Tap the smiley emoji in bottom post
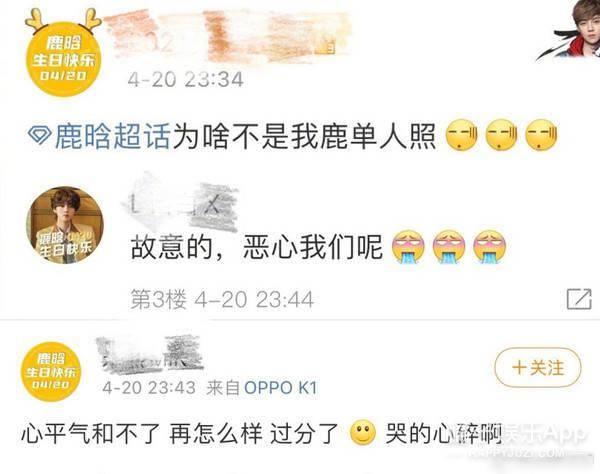Image resolution: width=600 pixels, height=474 pixels. coord(363,433)
